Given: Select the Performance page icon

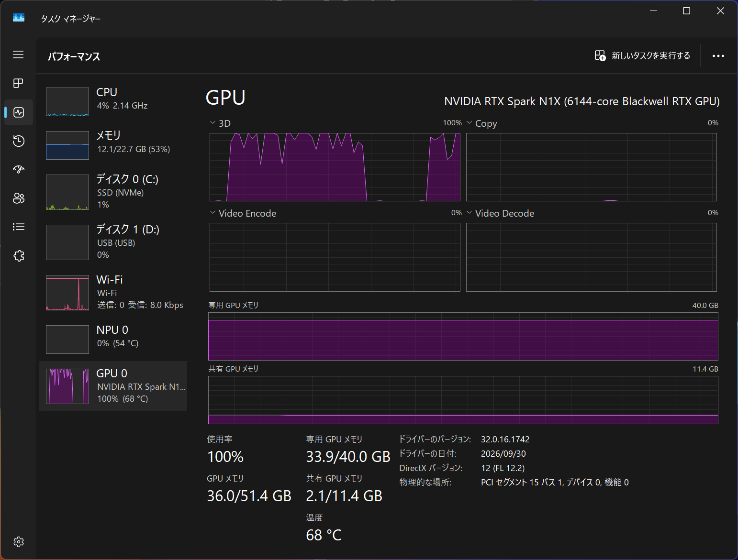Looking at the screenshot, I should (x=19, y=112).
